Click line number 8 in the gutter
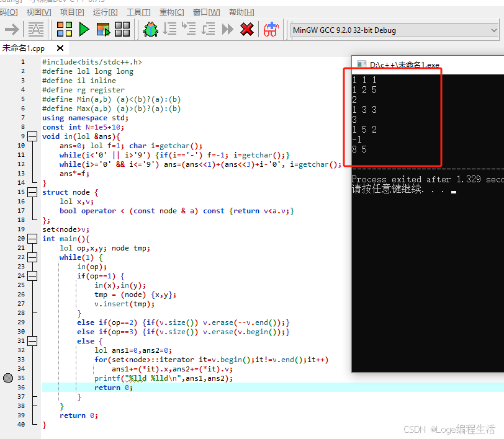 pyautogui.click(x=23, y=127)
